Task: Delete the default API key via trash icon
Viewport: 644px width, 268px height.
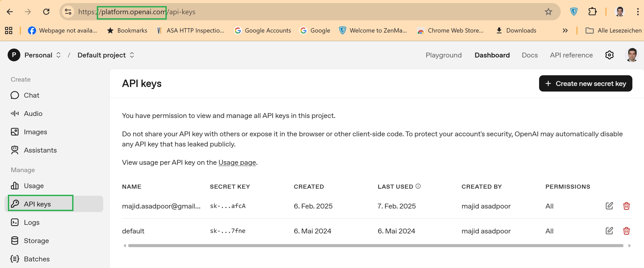Action: pyautogui.click(x=626, y=231)
